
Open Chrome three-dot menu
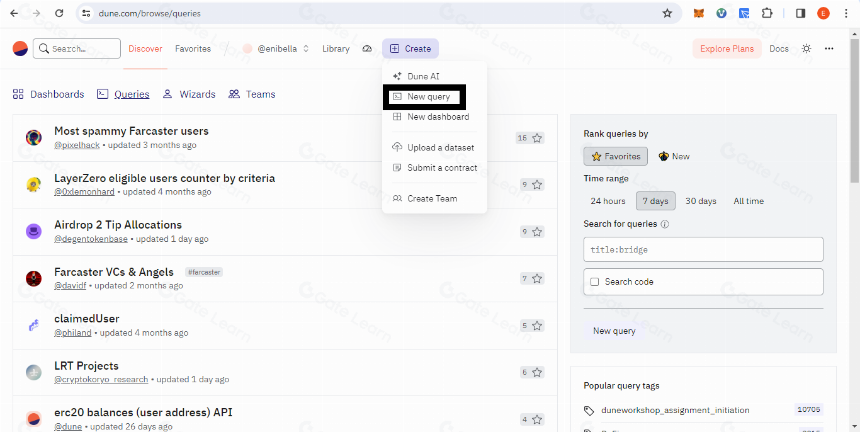[x=846, y=13]
